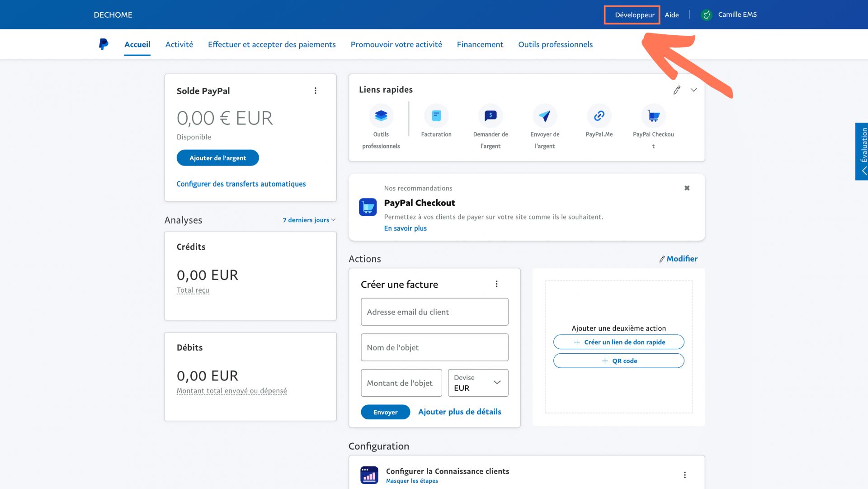
Task: Click En savoir plus link
Action: coord(406,228)
